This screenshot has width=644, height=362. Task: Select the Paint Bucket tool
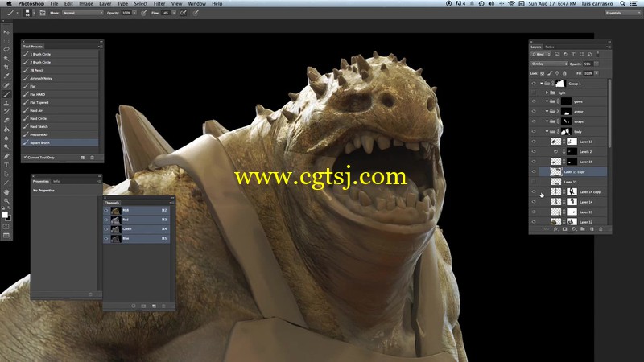(x=6, y=130)
